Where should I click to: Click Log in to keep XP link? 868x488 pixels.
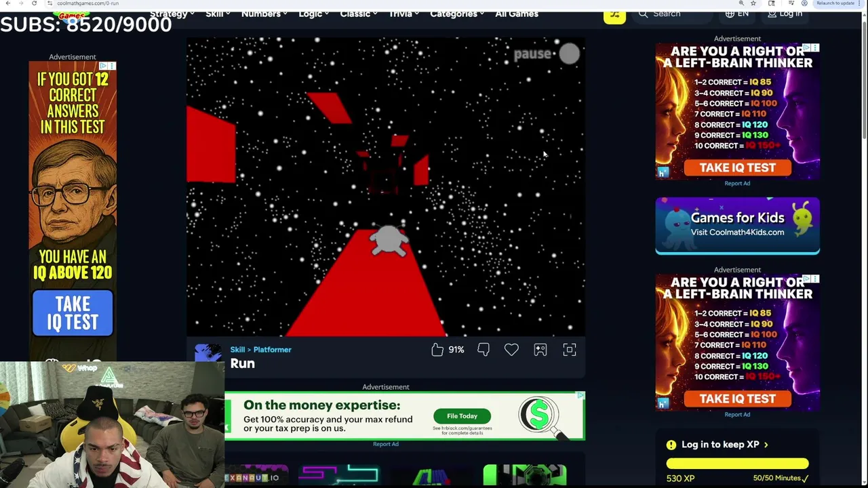click(x=724, y=445)
